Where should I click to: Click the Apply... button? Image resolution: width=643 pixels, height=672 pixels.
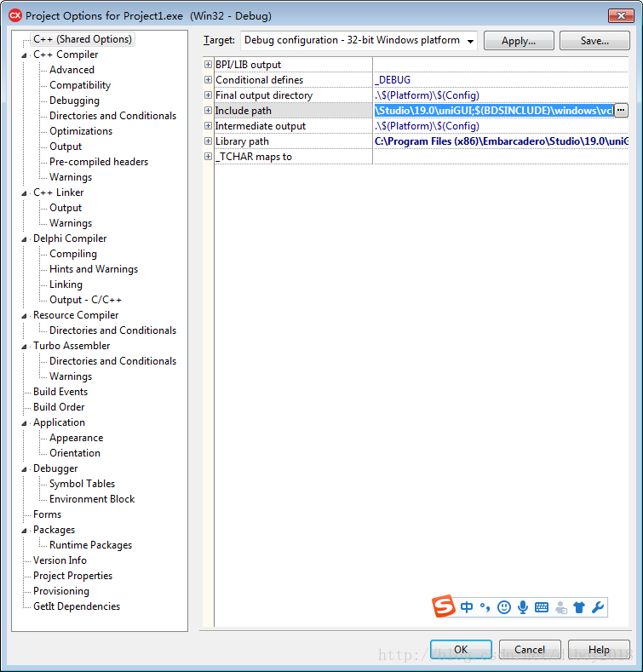tap(519, 41)
